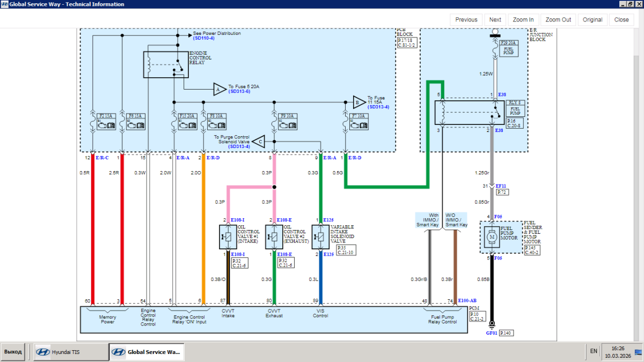This screenshot has width=644, height=362.
Task: Follow the SD313-4 purge control link
Action: (239, 146)
